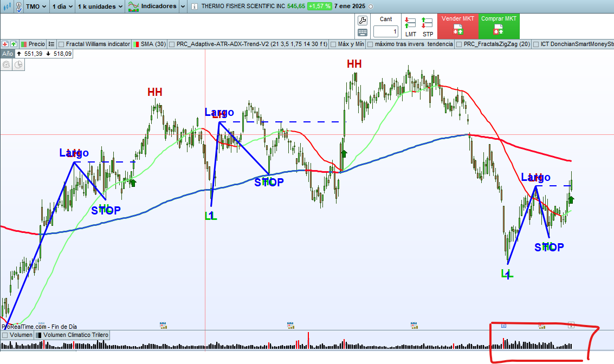Viewport: 614px width, 364px height.
Task: Click the green up-arrow panel icon
Action: [14, 44]
